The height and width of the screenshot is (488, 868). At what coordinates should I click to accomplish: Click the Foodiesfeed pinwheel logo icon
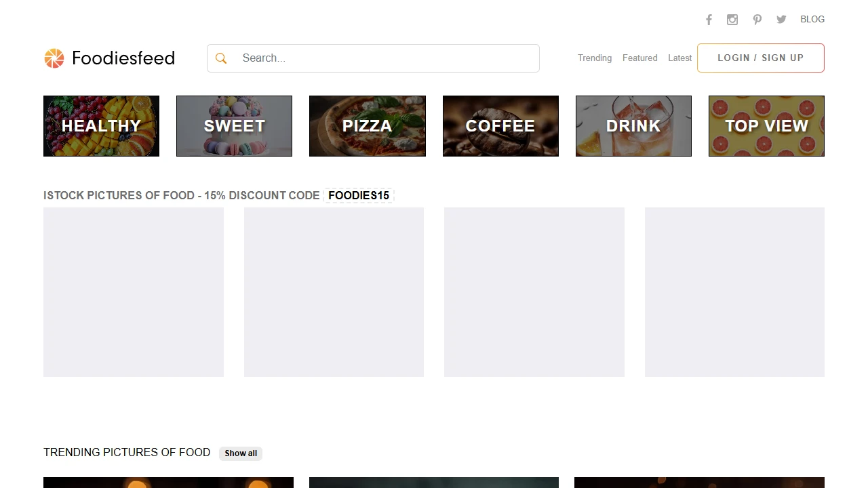click(x=54, y=58)
